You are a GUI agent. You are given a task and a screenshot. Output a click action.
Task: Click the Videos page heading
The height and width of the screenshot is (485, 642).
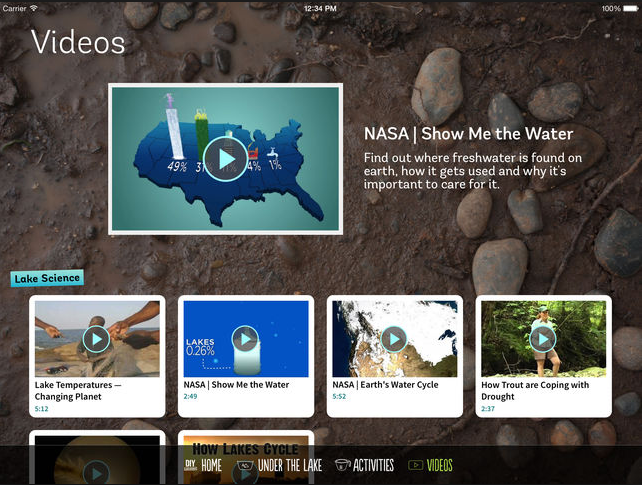coord(78,42)
